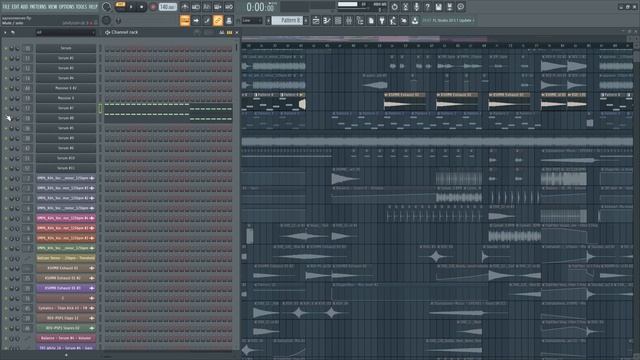Screen dimensions: 640x360
Task: Select the Serum #10 channel button
Action: pos(66,158)
